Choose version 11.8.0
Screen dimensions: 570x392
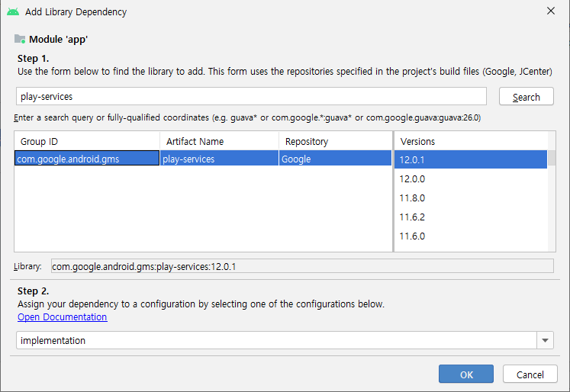tap(471, 198)
